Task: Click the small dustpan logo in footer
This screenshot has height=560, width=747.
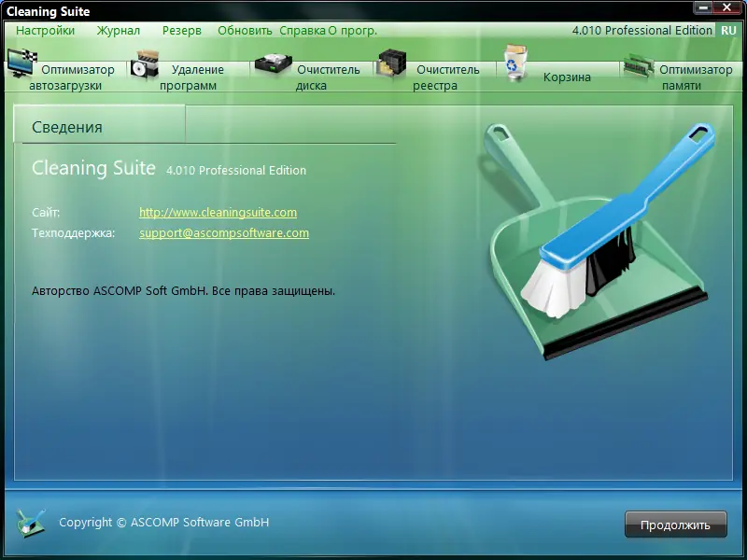Action: (x=31, y=523)
